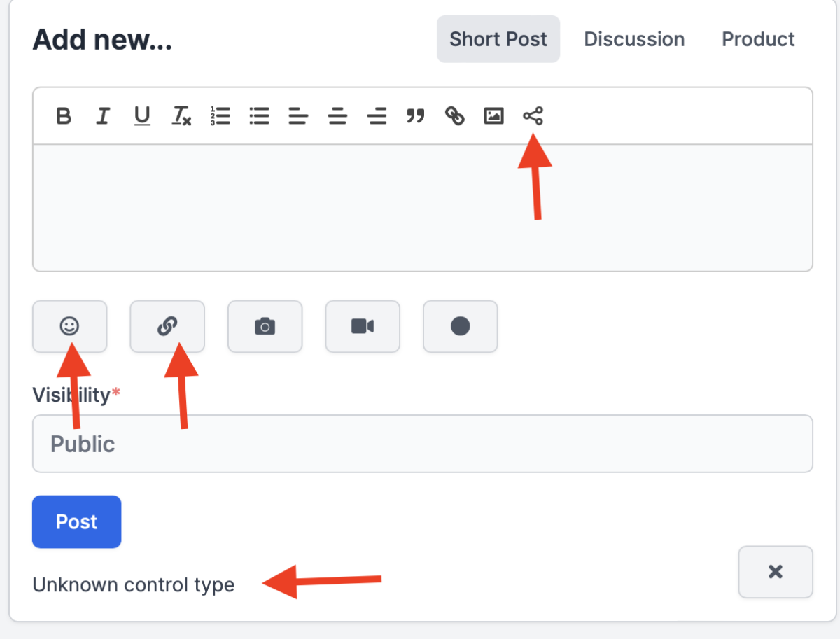The width and height of the screenshot is (840, 639).
Task: Center align the text
Action: click(338, 116)
